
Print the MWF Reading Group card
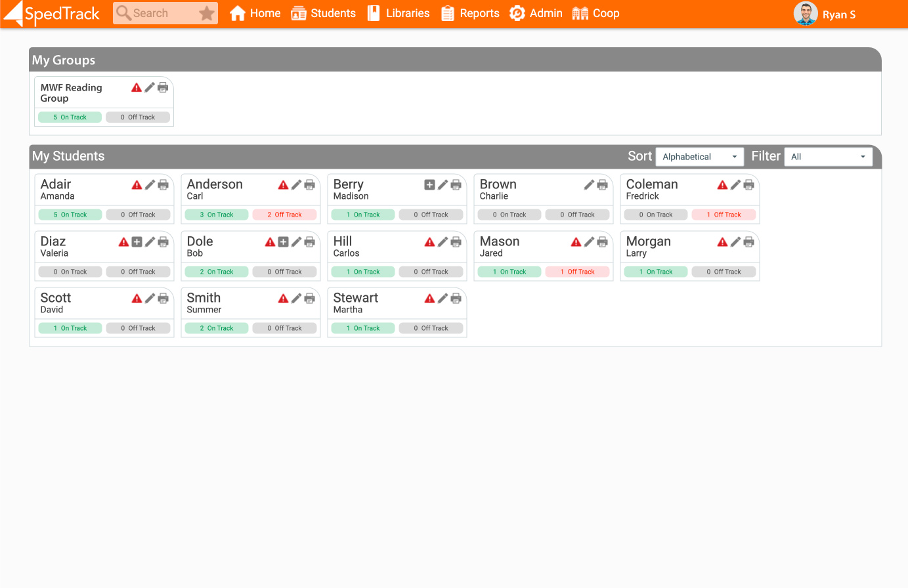tap(163, 87)
